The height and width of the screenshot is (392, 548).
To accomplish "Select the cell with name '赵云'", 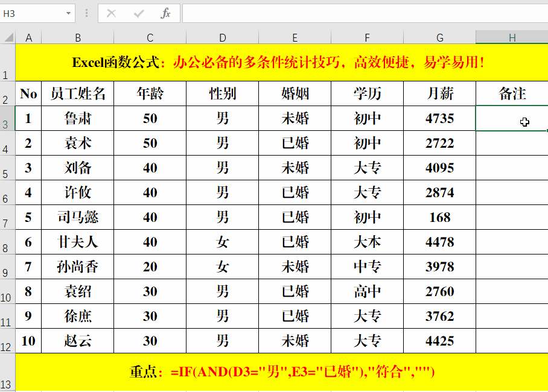I will tap(78, 341).
